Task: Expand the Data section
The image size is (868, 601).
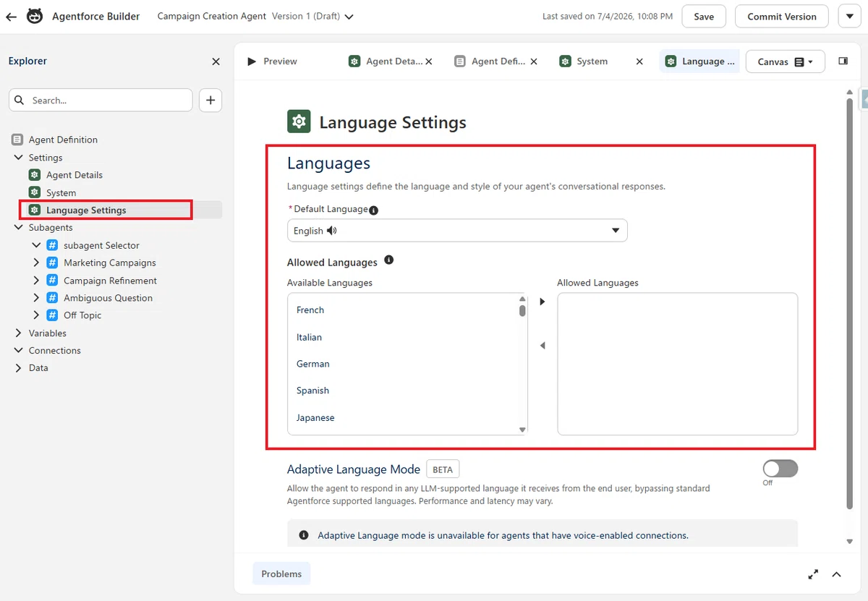Action: point(19,367)
